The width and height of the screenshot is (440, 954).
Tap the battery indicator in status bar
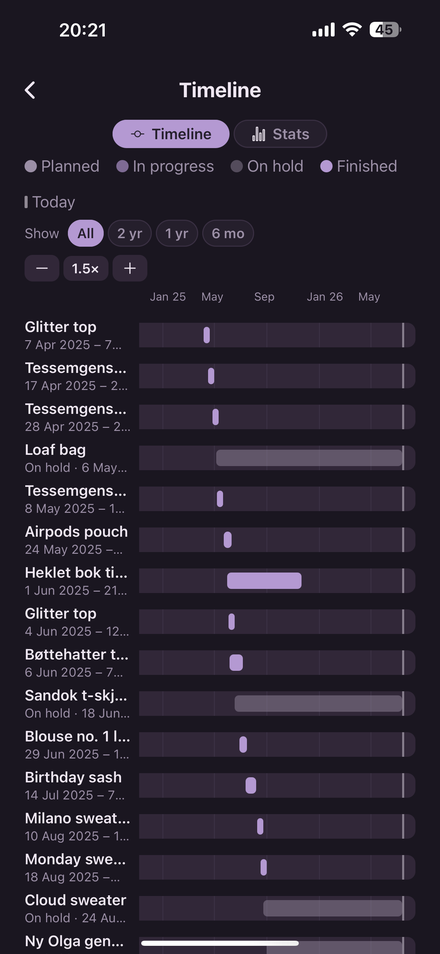point(385,30)
